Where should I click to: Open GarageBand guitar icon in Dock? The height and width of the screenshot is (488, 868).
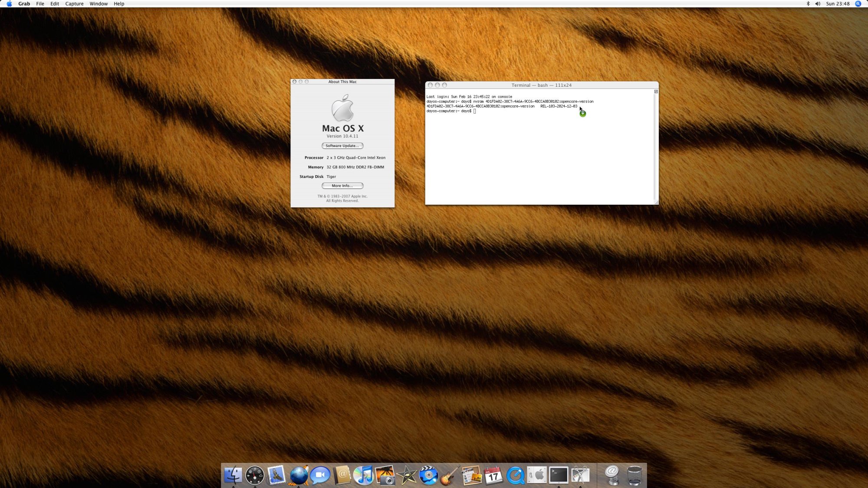450,475
